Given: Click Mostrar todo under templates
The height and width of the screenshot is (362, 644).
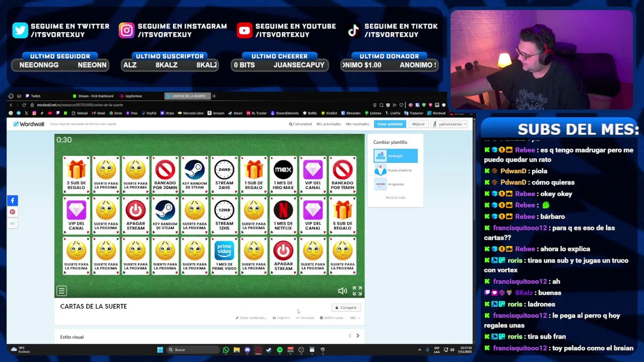Looking at the screenshot, I should (395, 198).
